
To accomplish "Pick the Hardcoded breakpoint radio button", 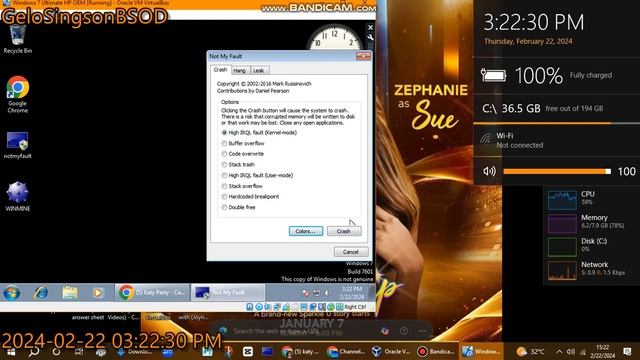I will point(250,197).
